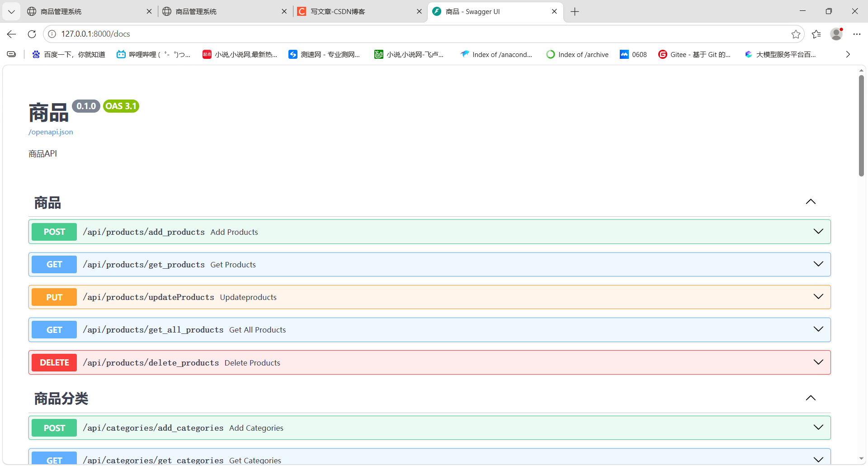Click the /api/categories/add_categories path

(153, 428)
